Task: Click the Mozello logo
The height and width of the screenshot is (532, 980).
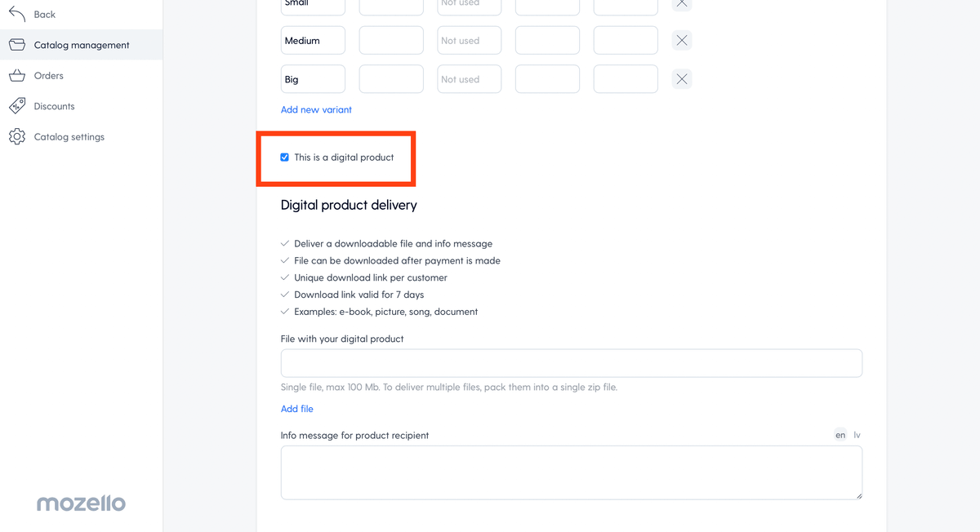Action: pos(81,503)
